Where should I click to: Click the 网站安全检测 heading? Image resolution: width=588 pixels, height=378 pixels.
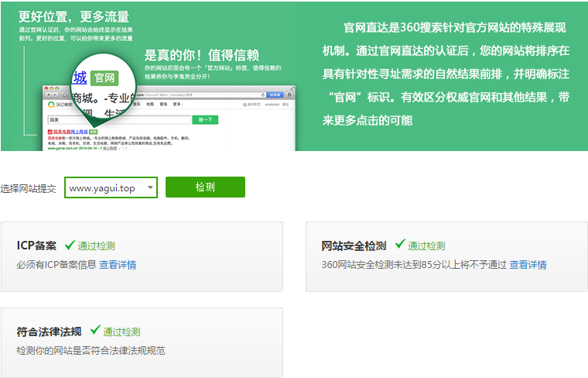(x=354, y=246)
